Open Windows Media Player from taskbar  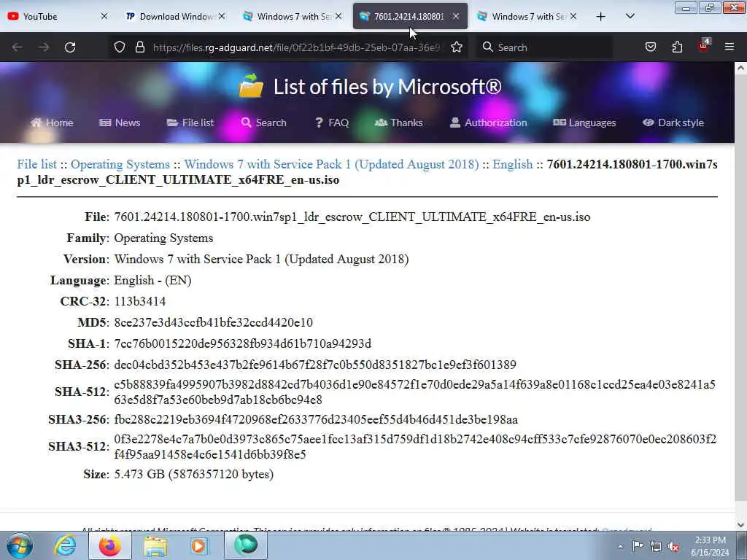click(x=198, y=546)
